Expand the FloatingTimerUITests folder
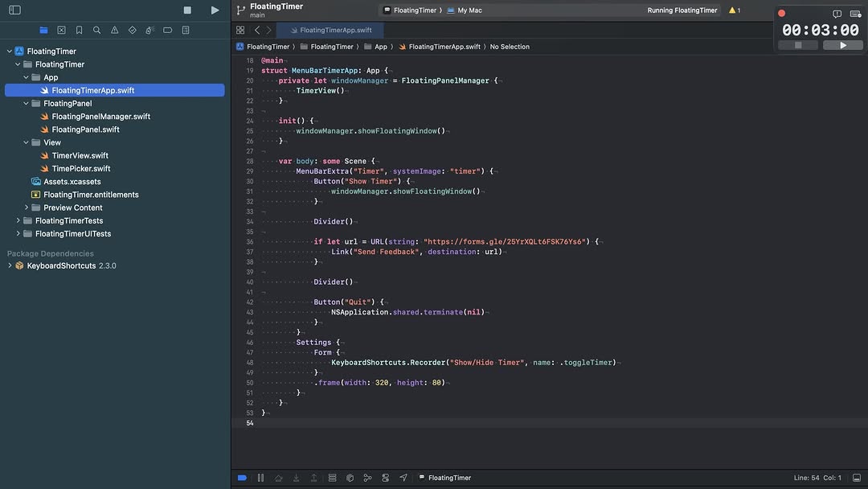The height and width of the screenshot is (489, 868). 18,233
